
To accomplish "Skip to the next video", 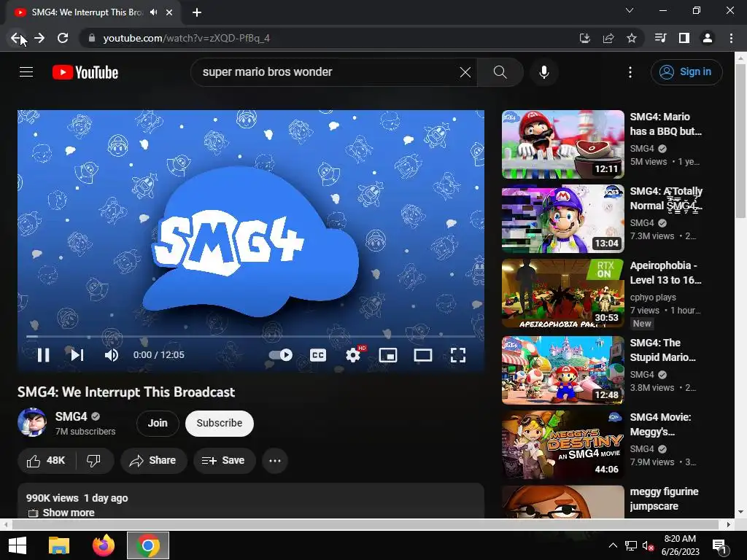I will 77,355.
